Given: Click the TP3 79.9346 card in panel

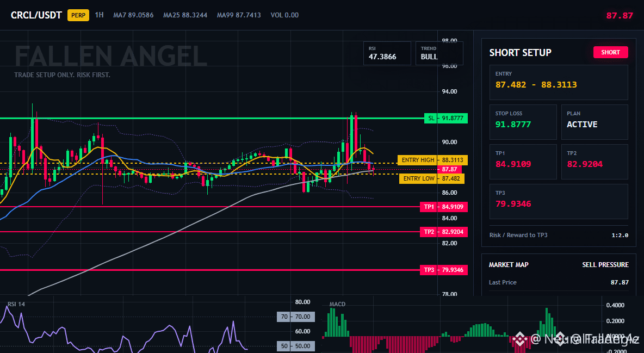Looking at the screenshot, I should coord(559,201).
